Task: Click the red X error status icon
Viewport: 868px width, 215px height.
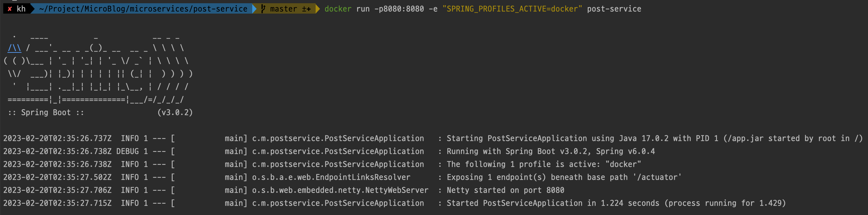Action: click(10, 9)
